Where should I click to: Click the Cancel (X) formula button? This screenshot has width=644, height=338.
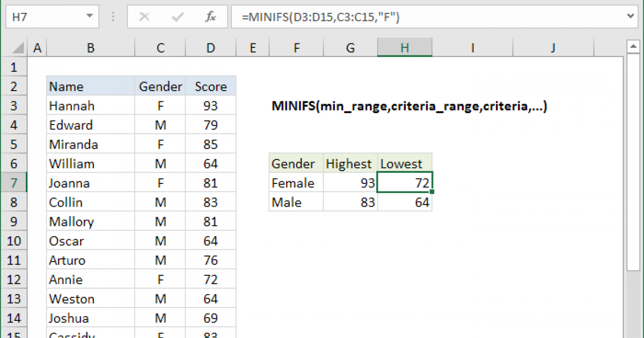pyautogui.click(x=144, y=17)
